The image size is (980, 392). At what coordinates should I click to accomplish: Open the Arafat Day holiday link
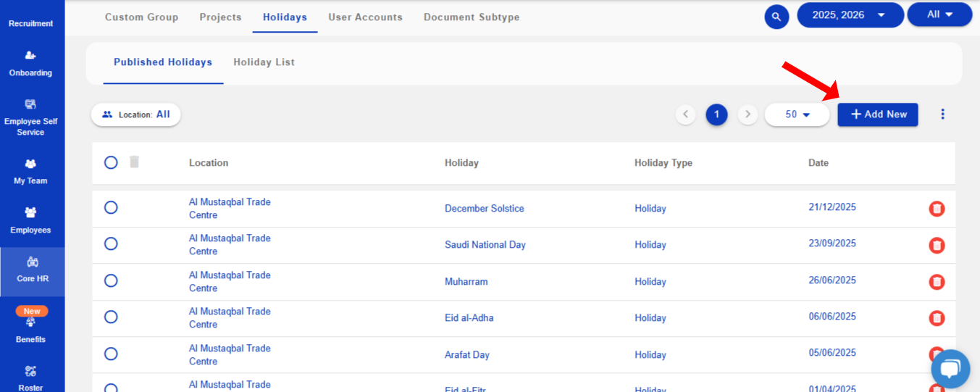pyautogui.click(x=466, y=355)
